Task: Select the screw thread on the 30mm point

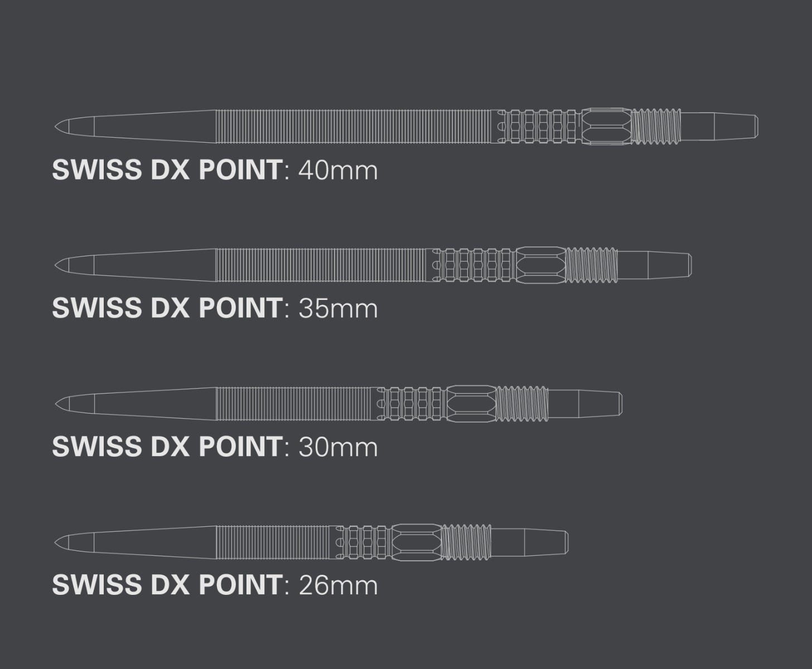Action: [522, 403]
